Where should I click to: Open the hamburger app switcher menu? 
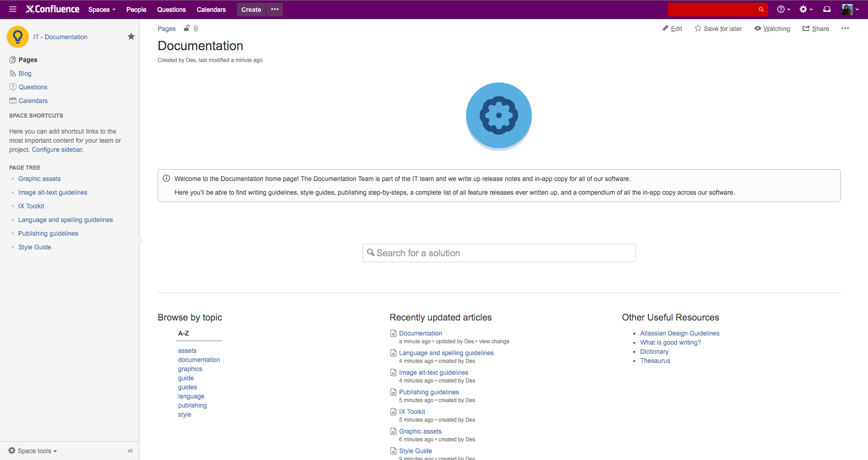click(13, 9)
